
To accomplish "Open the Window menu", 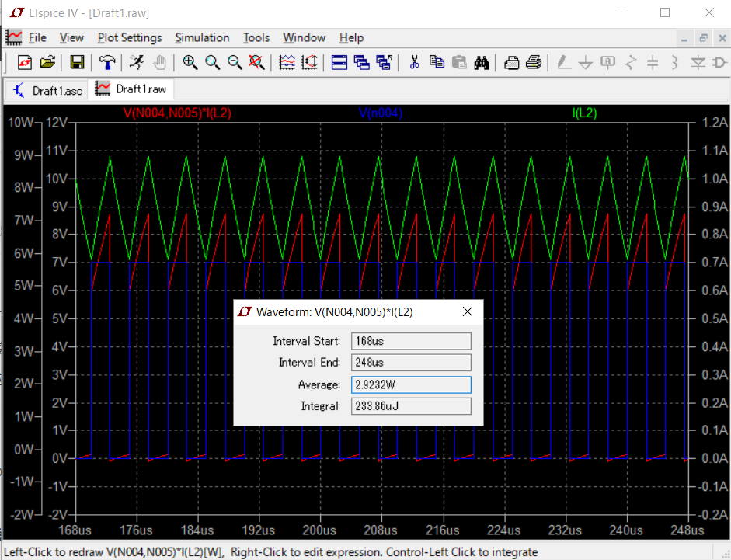I will pos(304,38).
